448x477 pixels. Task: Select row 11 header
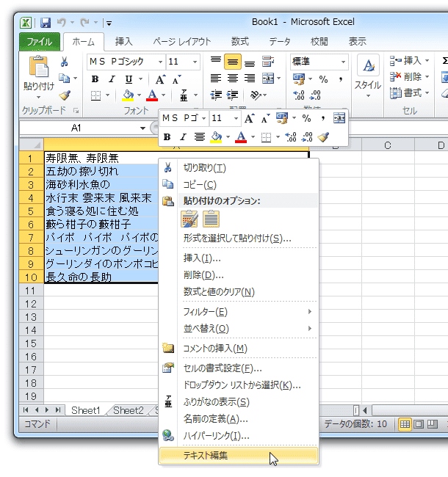pyautogui.click(x=31, y=291)
